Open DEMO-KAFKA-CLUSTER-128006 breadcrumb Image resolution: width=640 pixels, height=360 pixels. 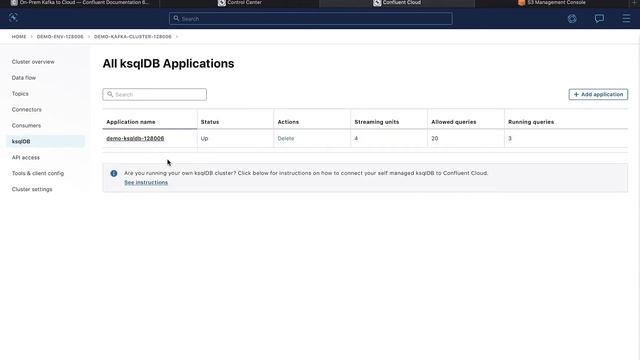pos(133,37)
